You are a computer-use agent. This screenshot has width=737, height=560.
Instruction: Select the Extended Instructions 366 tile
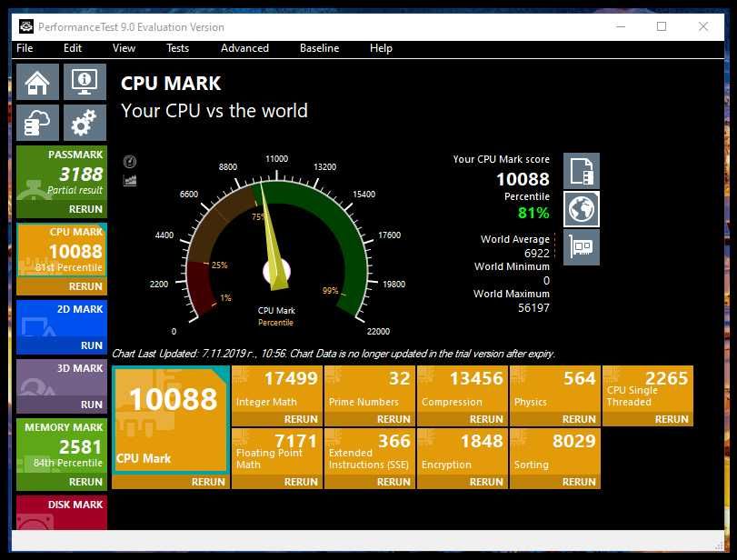[x=370, y=452]
